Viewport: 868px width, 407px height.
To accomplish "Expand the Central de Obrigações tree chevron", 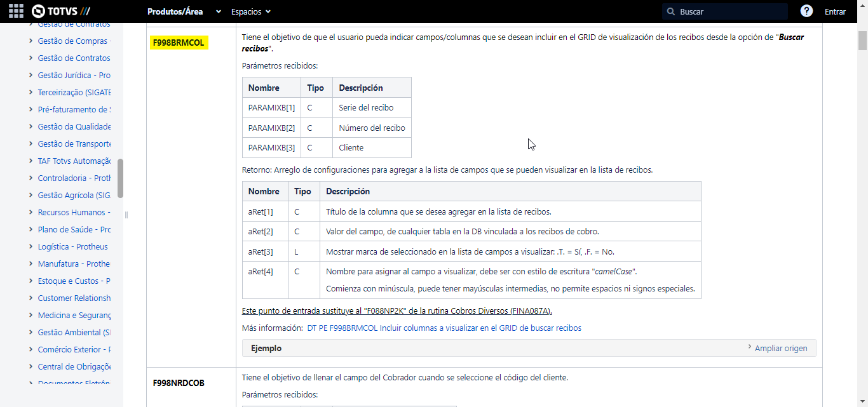I will pos(31,366).
